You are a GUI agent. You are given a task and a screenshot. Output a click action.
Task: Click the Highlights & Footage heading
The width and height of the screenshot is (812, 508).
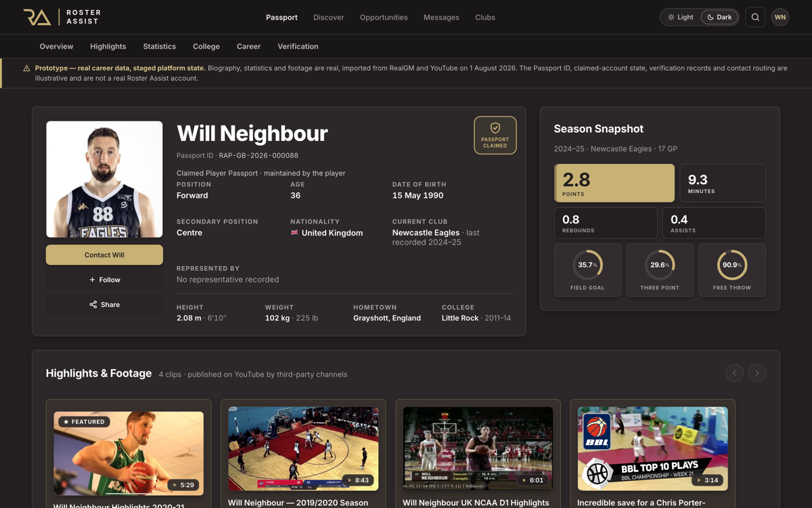point(99,373)
